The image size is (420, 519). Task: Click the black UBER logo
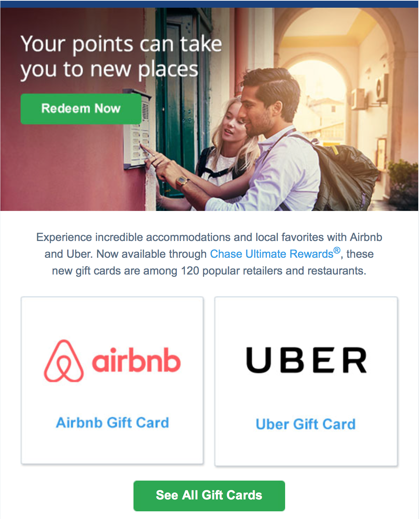[x=306, y=360]
